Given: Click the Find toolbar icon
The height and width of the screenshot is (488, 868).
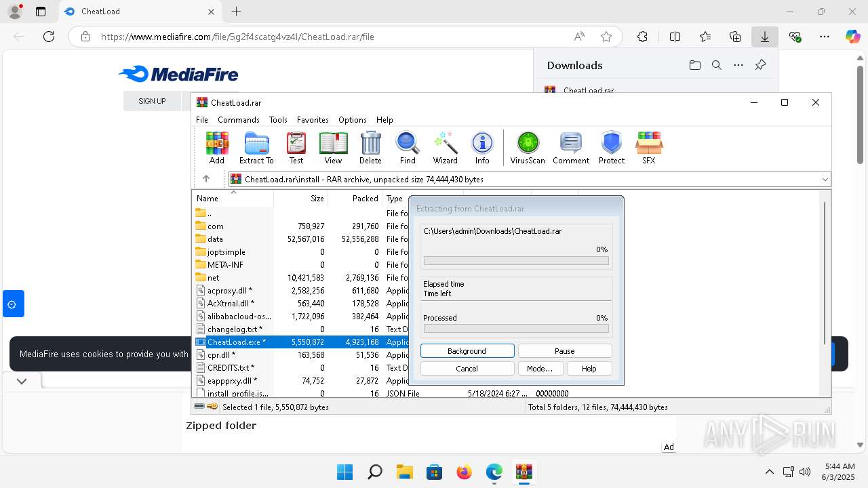Looking at the screenshot, I should pyautogui.click(x=408, y=148).
